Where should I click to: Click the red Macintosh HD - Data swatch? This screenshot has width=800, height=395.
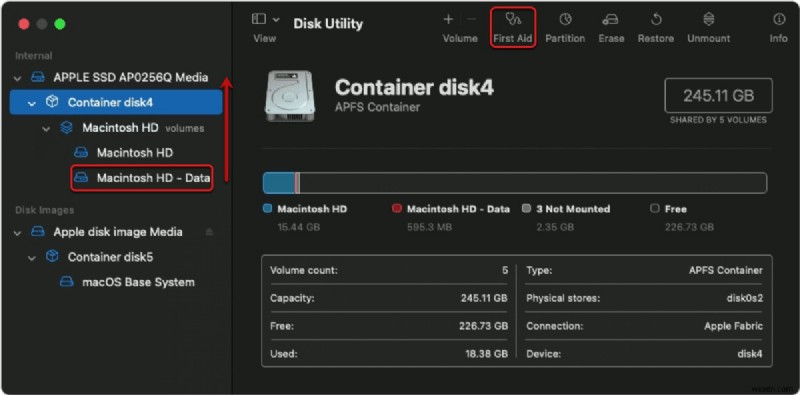(x=396, y=209)
